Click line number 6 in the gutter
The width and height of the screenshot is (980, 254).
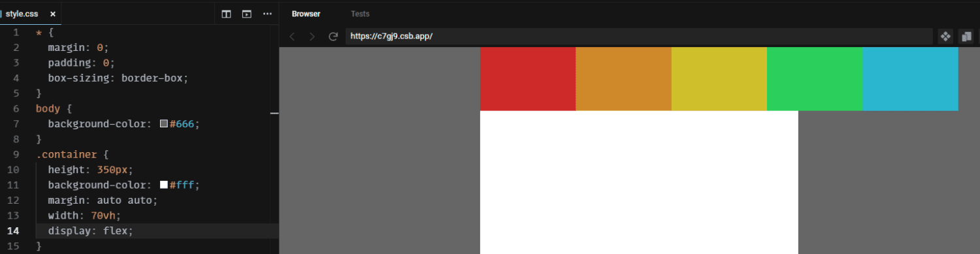coord(16,108)
